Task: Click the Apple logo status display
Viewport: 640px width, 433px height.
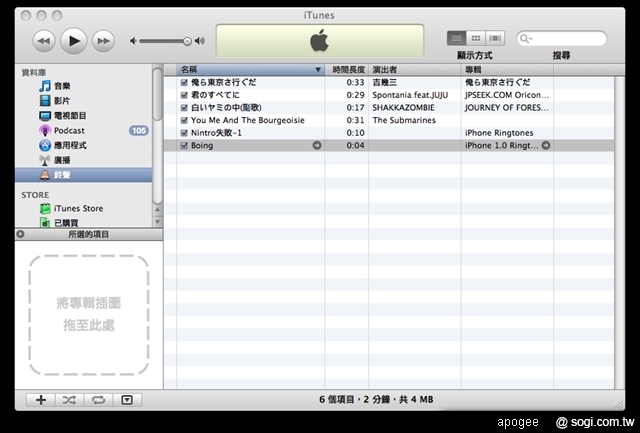Action: (x=320, y=40)
